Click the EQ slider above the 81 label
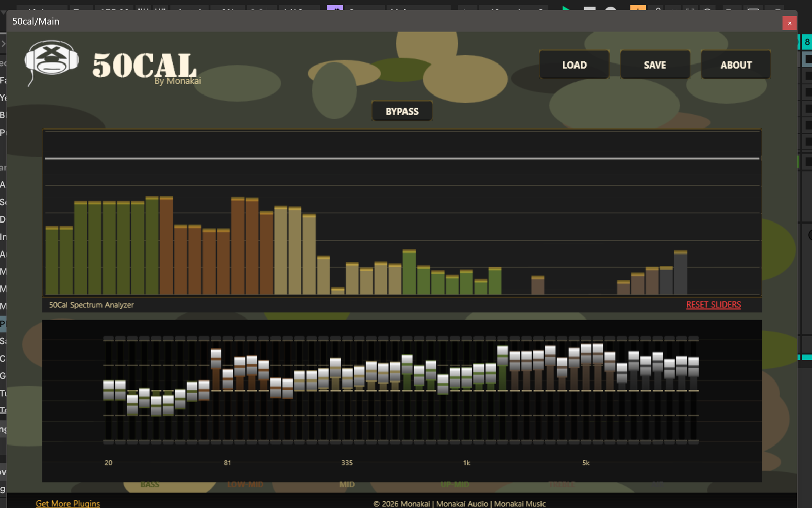Viewport: 812px width, 508px height. [228, 379]
